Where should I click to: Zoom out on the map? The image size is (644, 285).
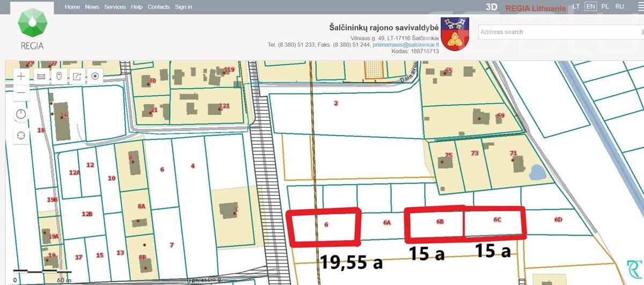pyautogui.click(x=21, y=93)
